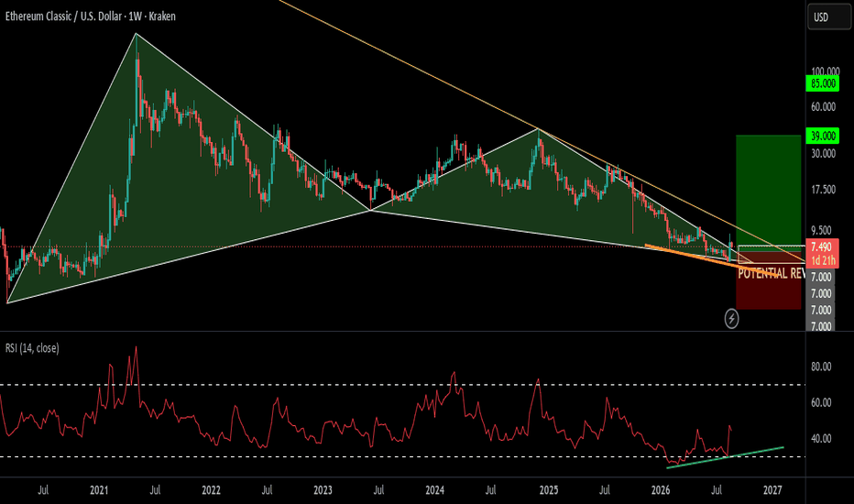Open the USD currency selector

click(x=827, y=17)
